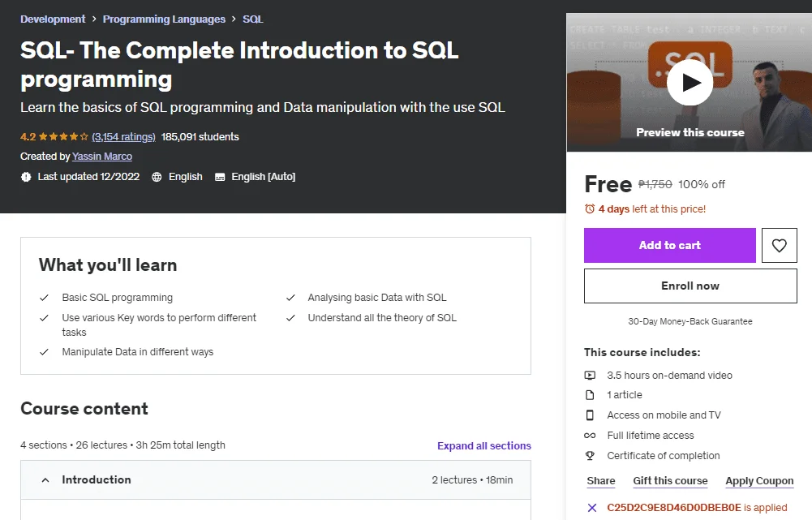Click 'Preview this course' caption

690,132
